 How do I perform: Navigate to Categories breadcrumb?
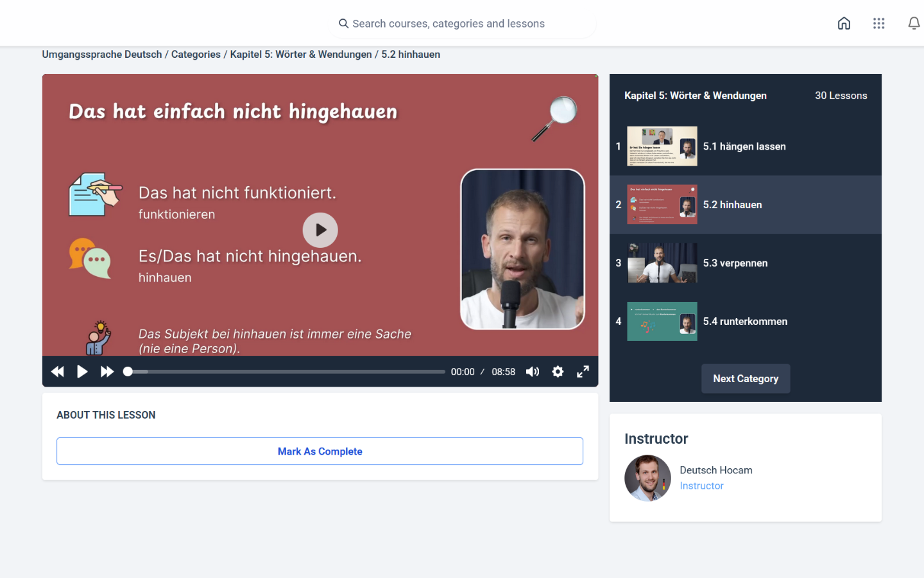point(196,55)
